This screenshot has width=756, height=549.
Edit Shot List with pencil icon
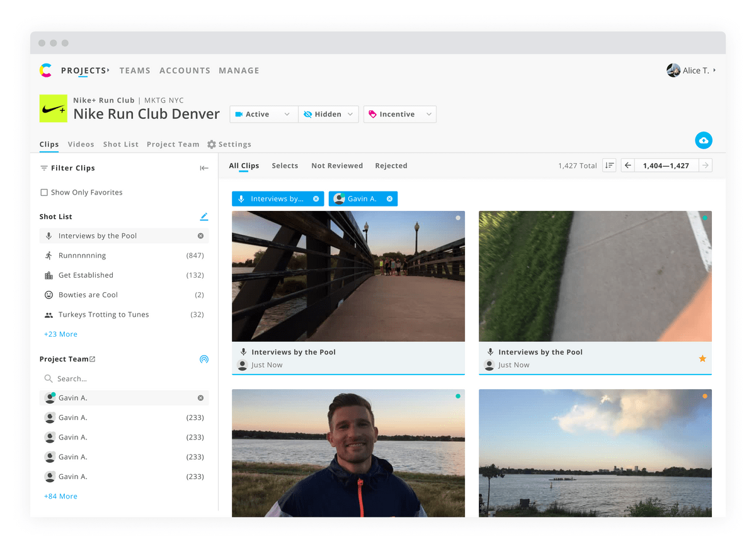(x=203, y=217)
